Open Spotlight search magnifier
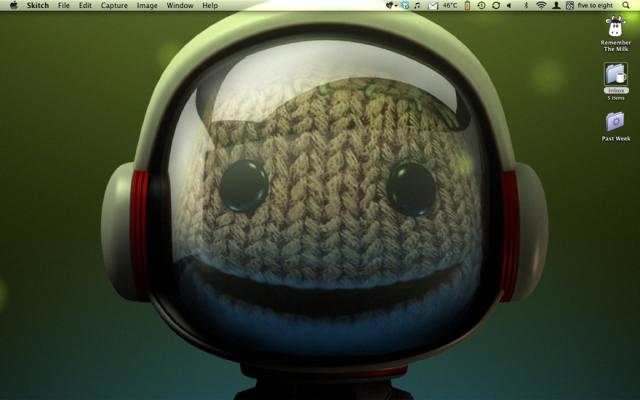This screenshot has width=640, height=400. (626, 5)
